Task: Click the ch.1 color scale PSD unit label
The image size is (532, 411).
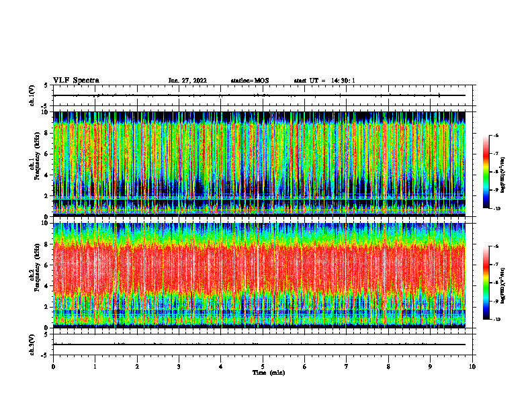Action: click(x=503, y=175)
